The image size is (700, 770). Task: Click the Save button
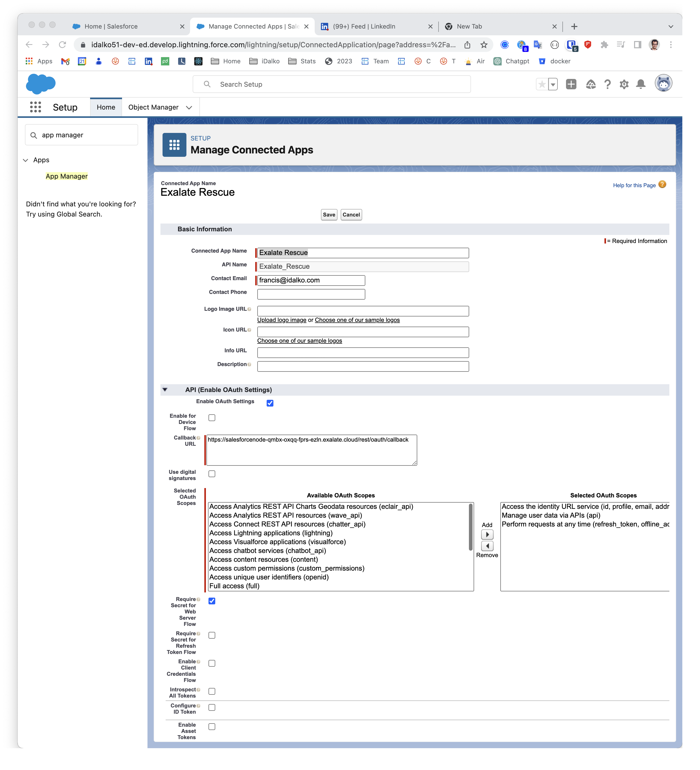[329, 215]
